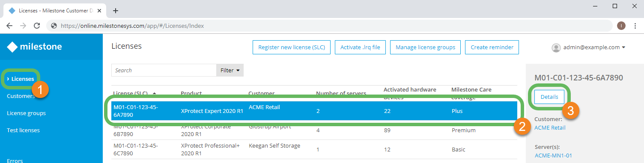Go to License groups in sidebar
Screen dimensions: 644x163
[26, 113]
